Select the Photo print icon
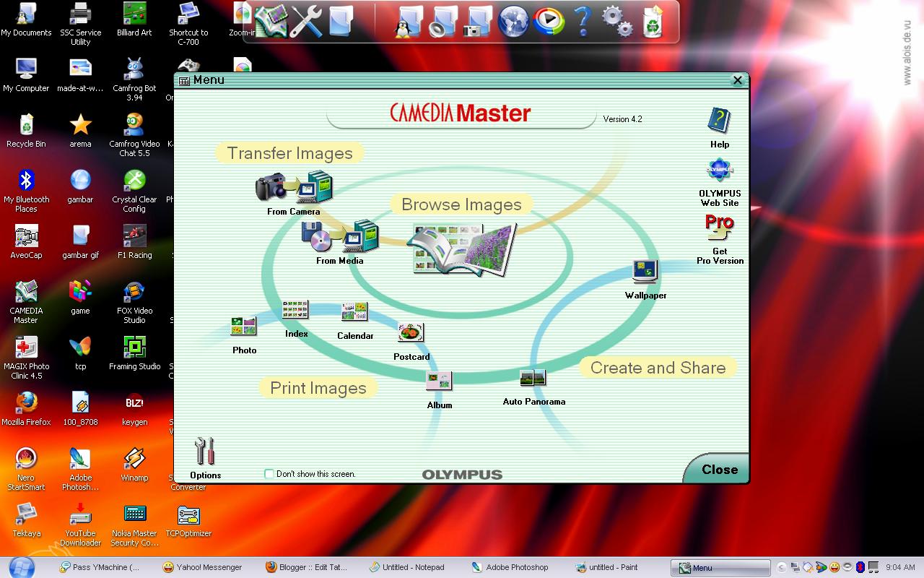The image size is (924, 578). (x=243, y=327)
